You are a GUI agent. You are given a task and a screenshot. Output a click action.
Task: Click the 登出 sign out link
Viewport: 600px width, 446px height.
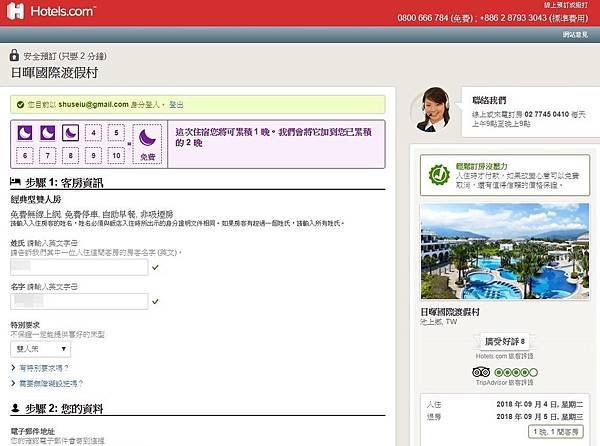tap(176, 104)
